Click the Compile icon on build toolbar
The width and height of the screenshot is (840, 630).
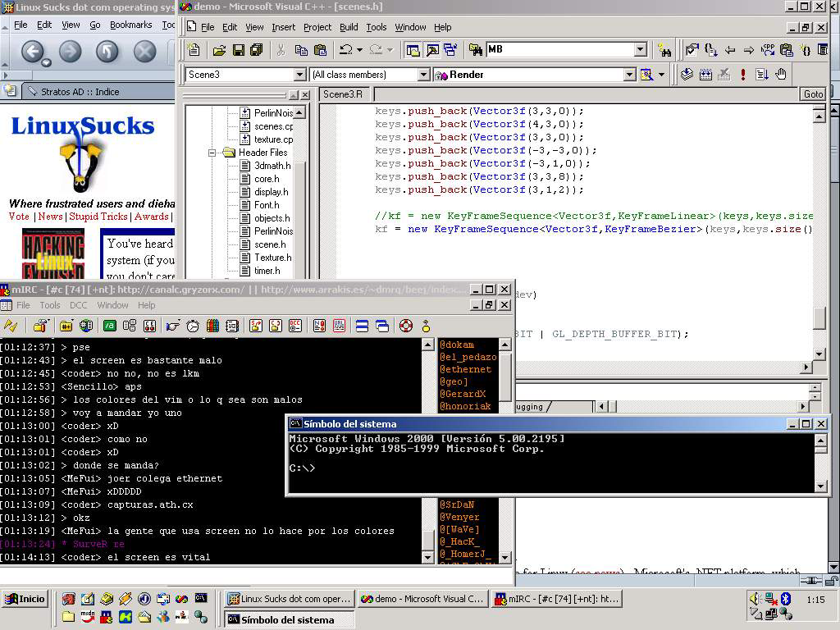(687, 75)
